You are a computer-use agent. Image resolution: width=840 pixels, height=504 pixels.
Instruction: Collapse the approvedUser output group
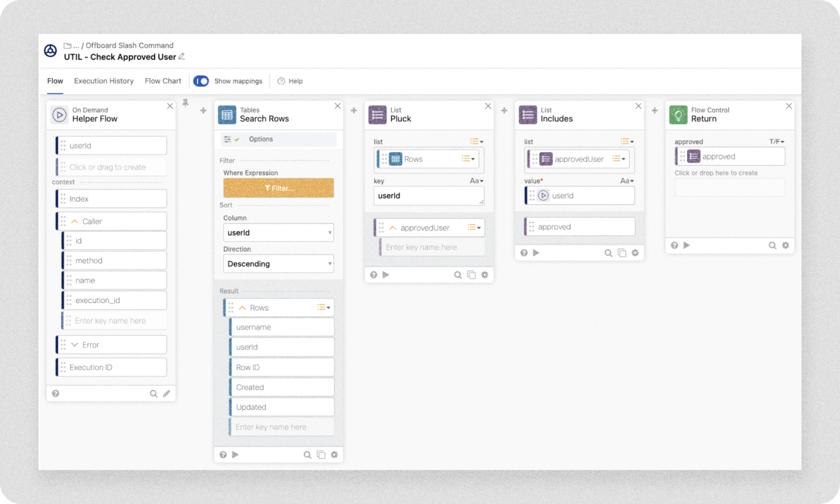click(x=392, y=228)
